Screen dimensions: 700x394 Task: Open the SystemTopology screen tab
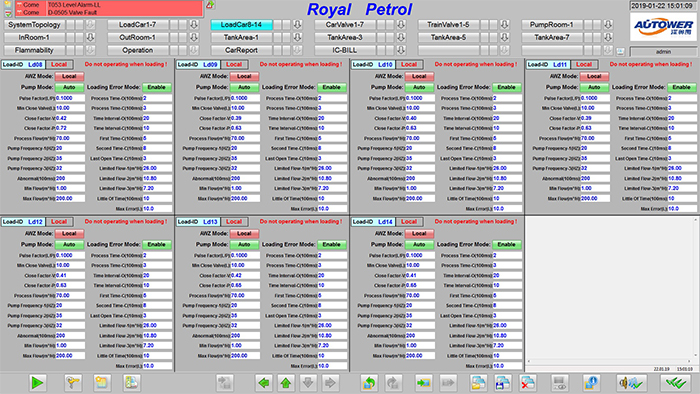(x=34, y=25)
